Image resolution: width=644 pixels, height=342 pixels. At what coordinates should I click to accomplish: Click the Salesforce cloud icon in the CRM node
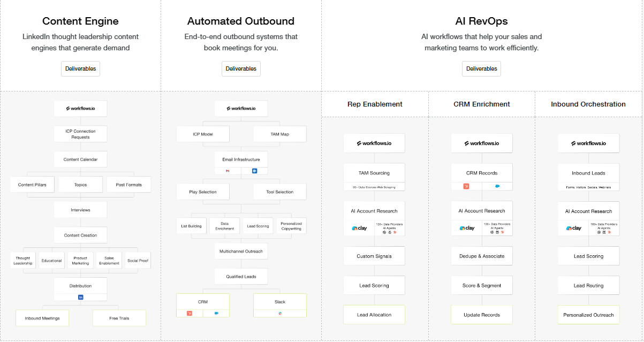pyautogui.click(x=216, y=313)
